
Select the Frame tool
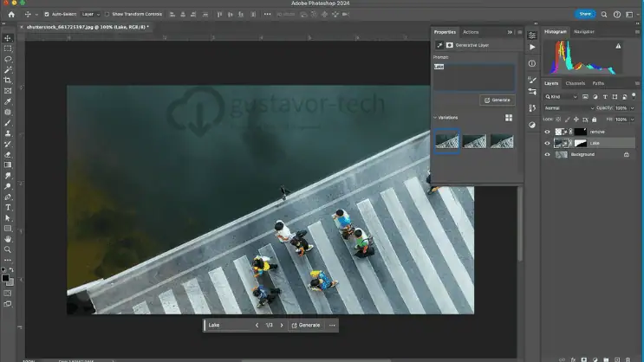[8, 91]
